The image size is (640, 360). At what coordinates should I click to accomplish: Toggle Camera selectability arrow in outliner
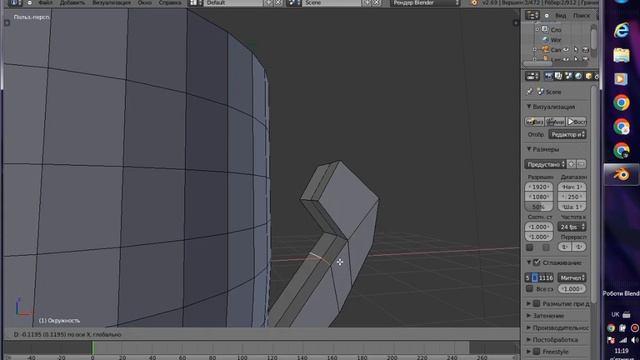(x=576, y=50)
